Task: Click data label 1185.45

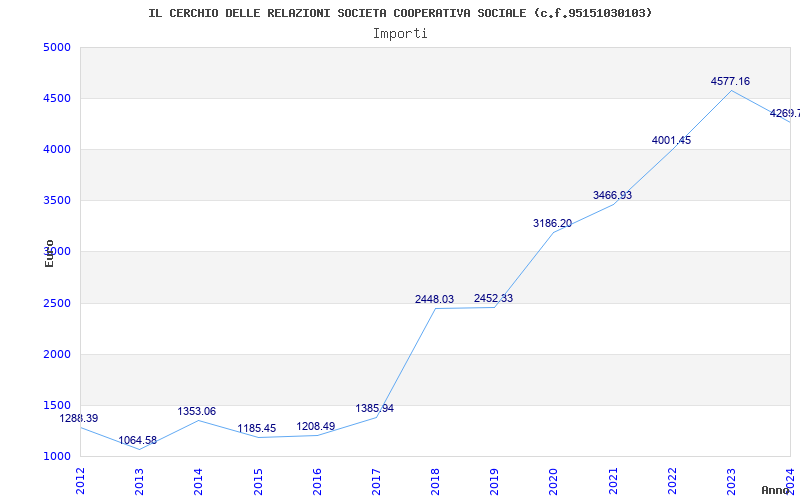Action: (257, 429)
